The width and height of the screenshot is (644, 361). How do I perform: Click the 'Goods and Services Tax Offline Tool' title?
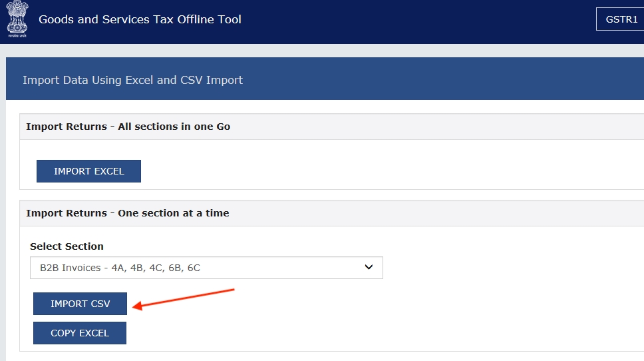point(140,19)
